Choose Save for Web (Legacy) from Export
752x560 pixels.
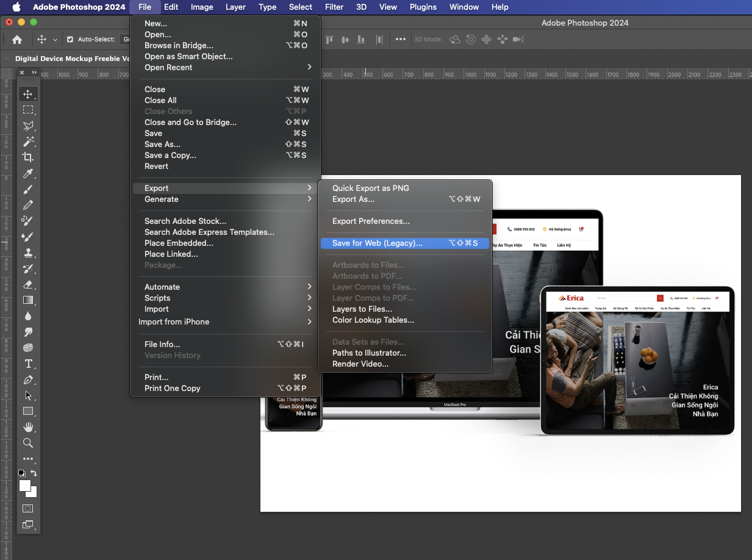(x=377, y=243)
